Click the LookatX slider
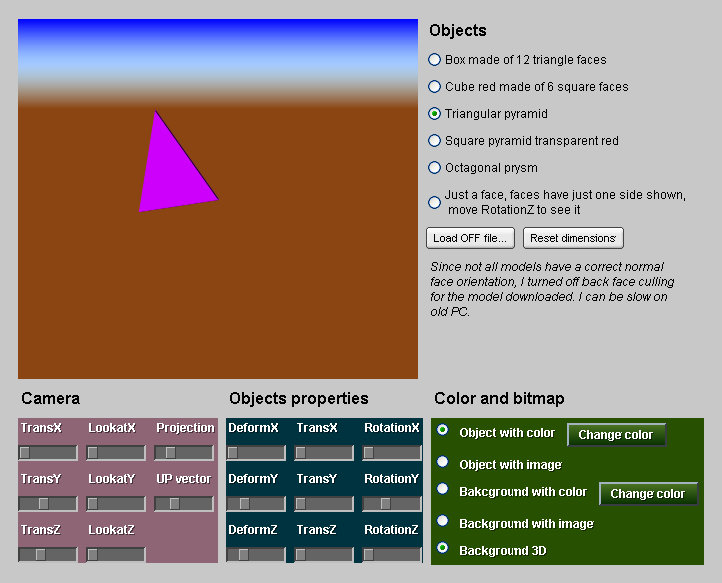Image resolution: width=722 pixels, height=583 pixels. coord(116,453)
